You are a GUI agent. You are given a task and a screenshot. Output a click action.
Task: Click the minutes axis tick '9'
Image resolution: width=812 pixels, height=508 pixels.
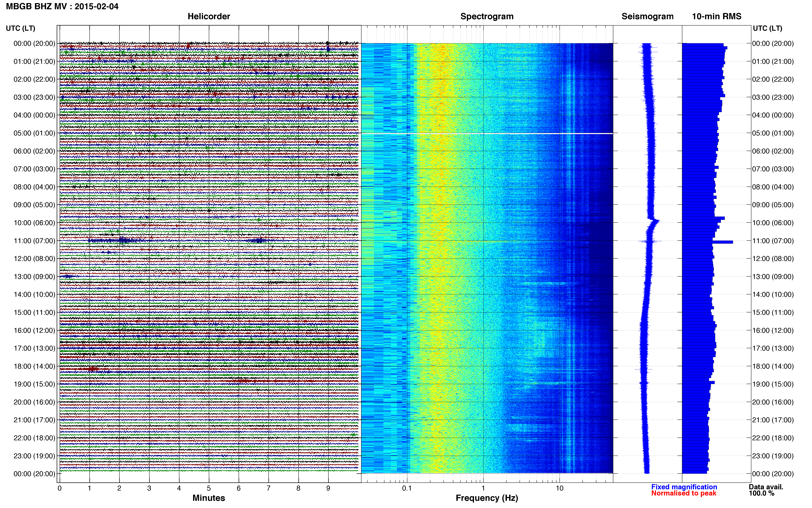[328, 488]
